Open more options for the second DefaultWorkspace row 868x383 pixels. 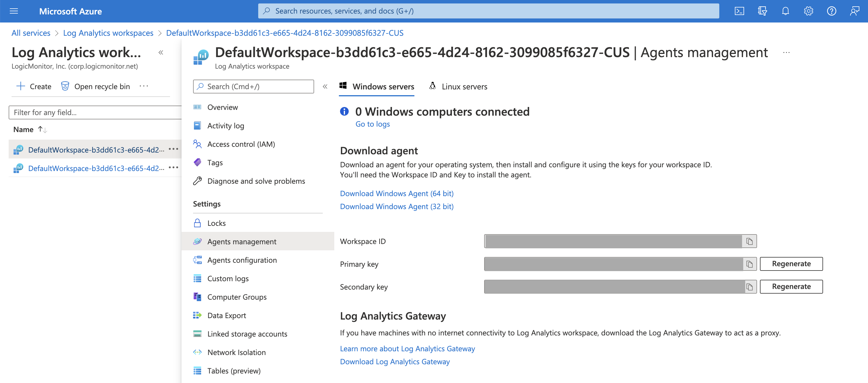pos(173,168)
